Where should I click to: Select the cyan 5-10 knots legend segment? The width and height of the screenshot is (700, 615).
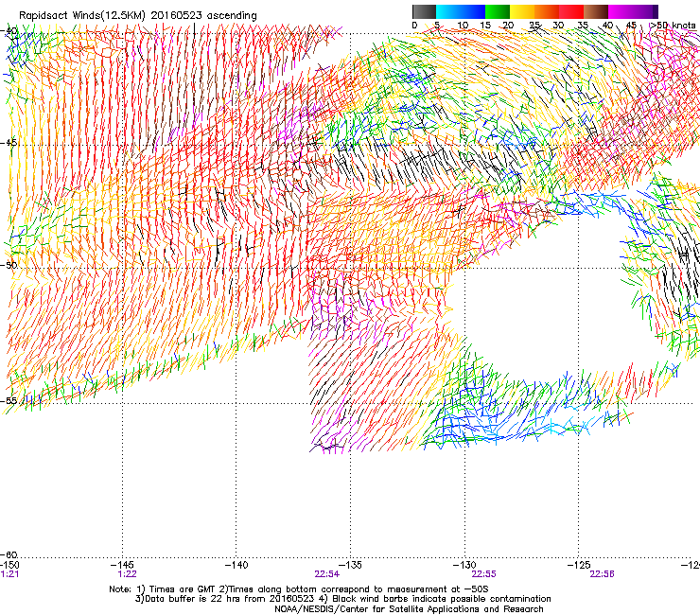click(x=448, y=11)
